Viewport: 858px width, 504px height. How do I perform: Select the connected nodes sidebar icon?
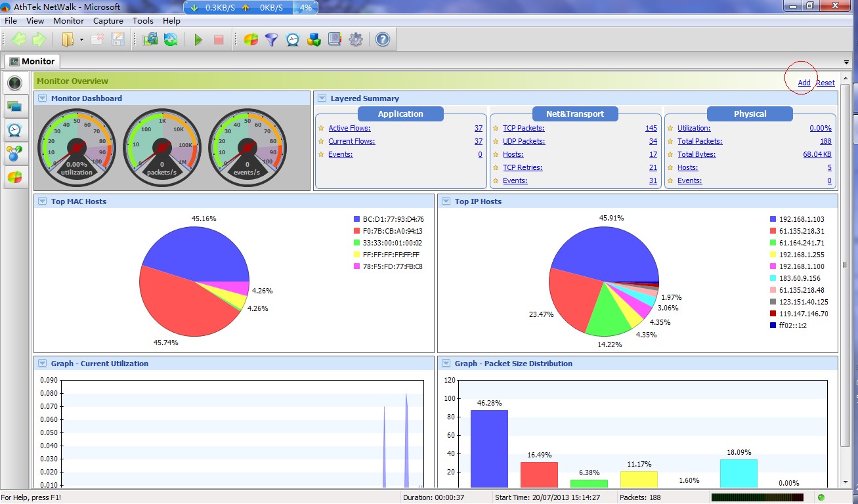click(x=14, y=154)
